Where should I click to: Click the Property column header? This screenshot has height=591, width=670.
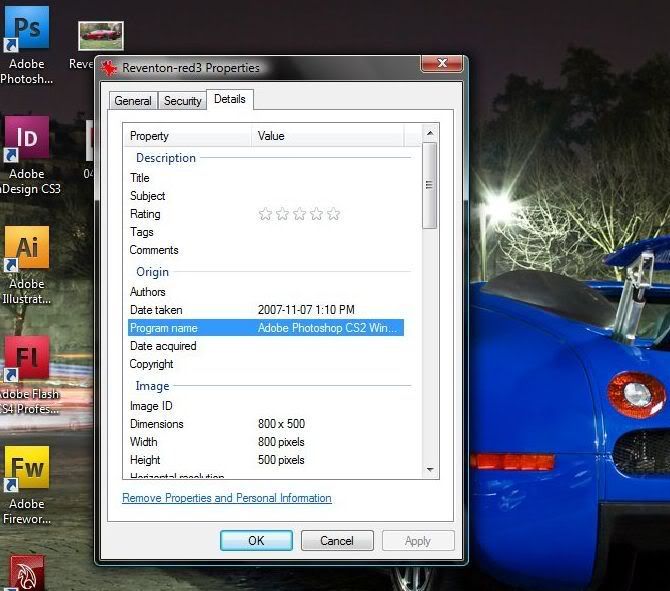point(188,136)
